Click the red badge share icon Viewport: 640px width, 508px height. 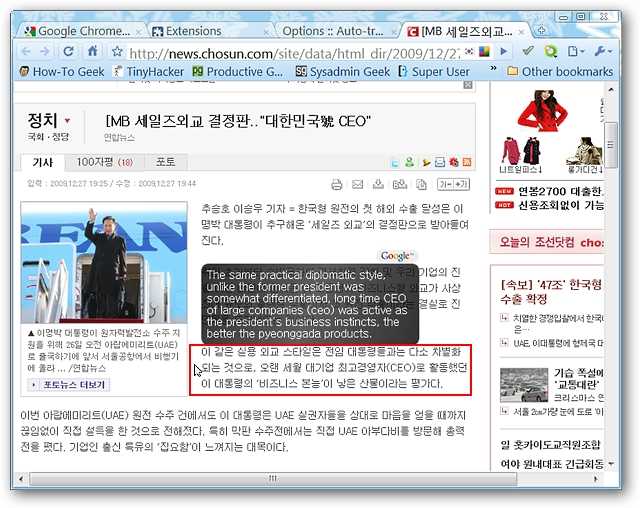[453, 162]
